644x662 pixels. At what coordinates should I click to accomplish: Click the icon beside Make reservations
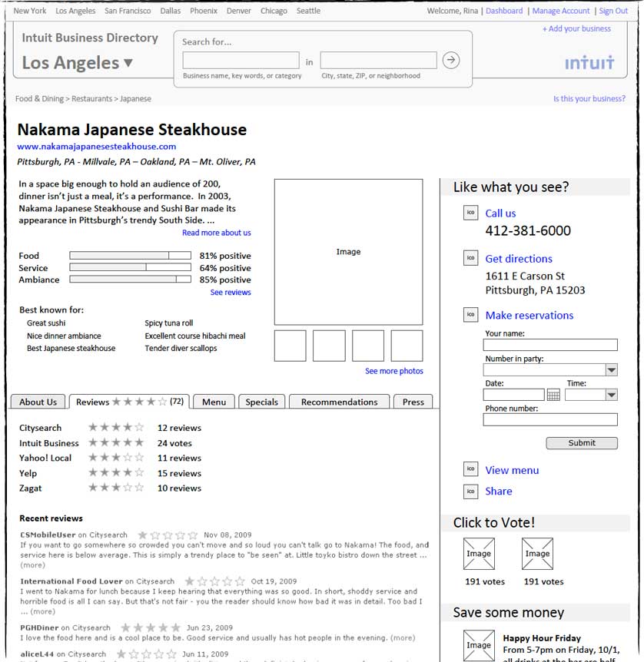click(x=470, y=315)
